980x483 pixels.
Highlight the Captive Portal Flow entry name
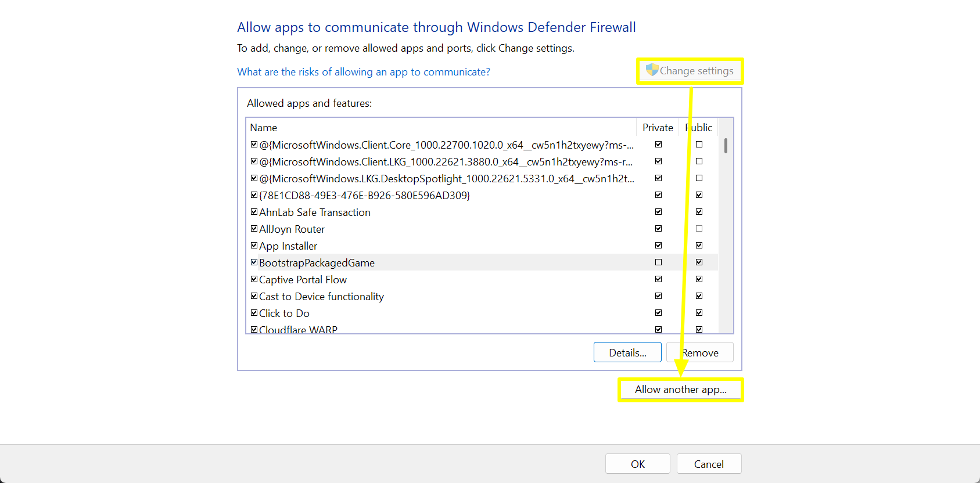pos(303,280)
